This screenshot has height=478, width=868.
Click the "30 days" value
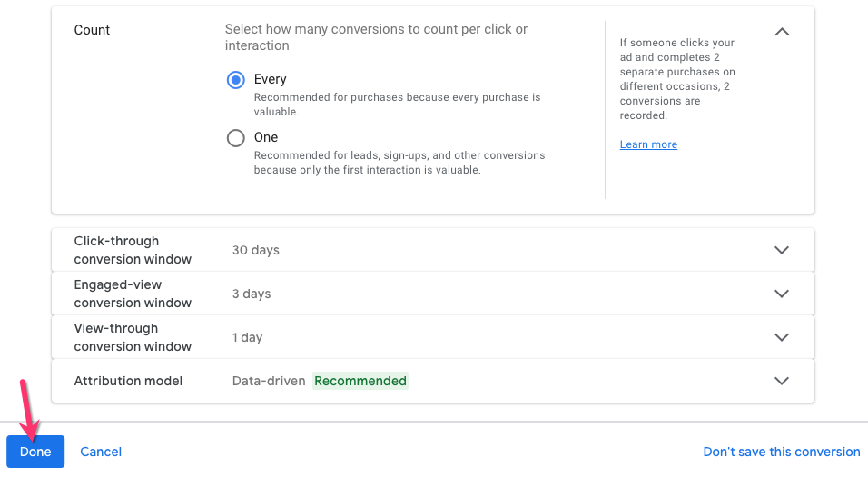tap(256, 250)
